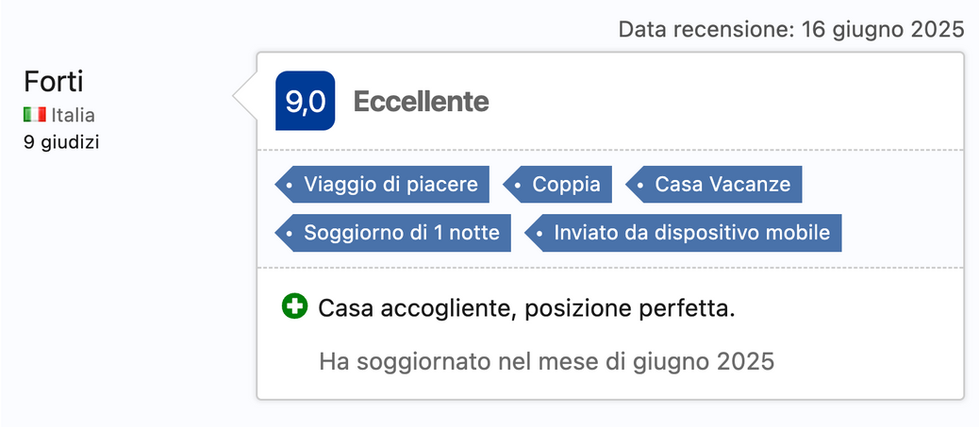Click the review bubble's pointer arrow
Viewport: 979px width, 427px height.
tap(245, 97)
